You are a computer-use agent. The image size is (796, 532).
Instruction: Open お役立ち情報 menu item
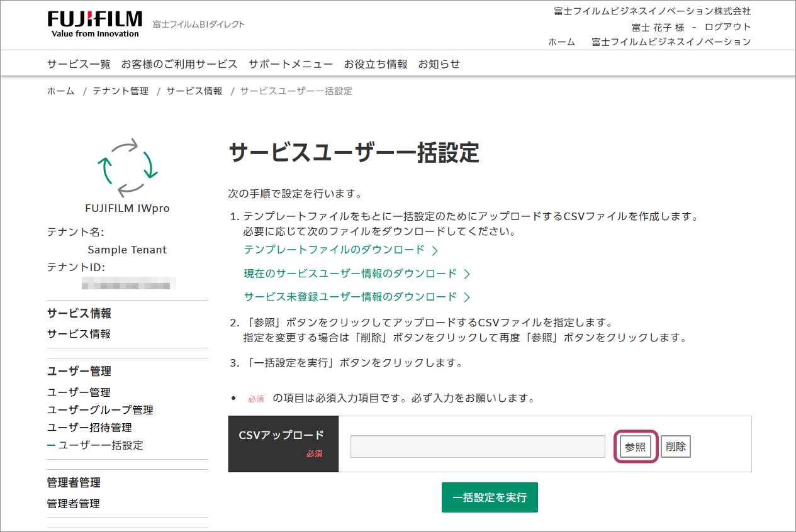(376, 64)
